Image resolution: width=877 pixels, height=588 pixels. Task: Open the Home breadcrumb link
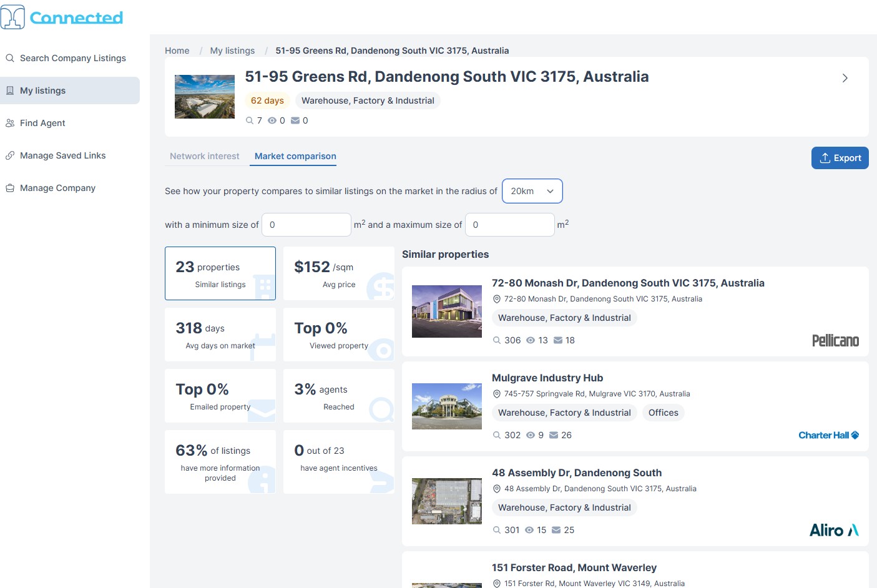pos(177,50)
